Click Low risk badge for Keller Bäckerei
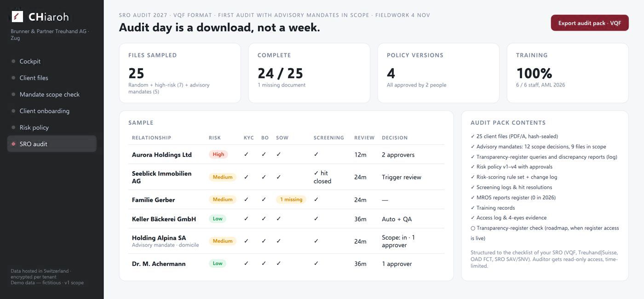This screenshot has width=644, height=299. [218, 219]
